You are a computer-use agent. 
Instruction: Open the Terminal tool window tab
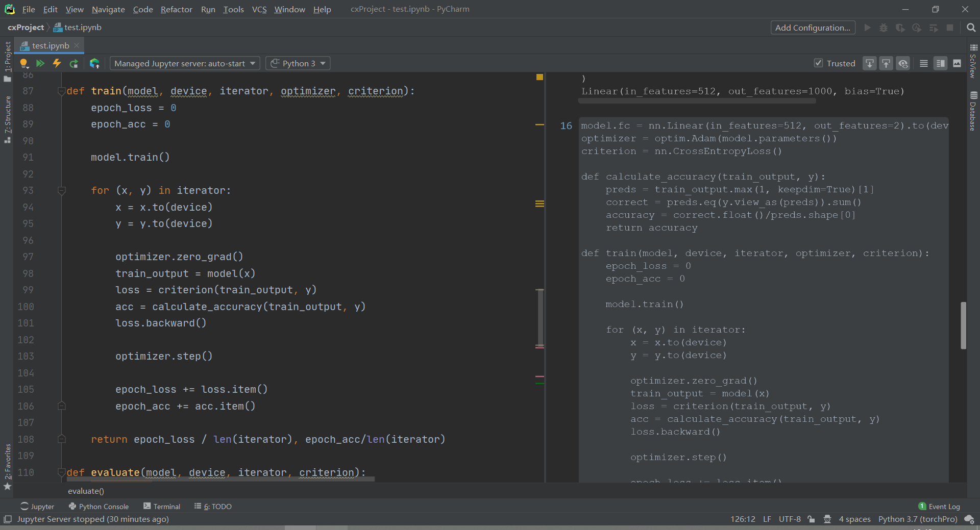coord(162,506)
